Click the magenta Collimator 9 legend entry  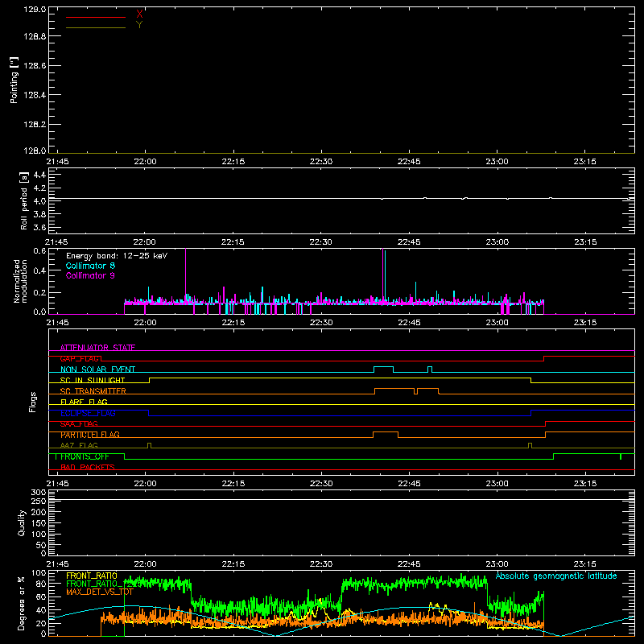click(90, 275)
